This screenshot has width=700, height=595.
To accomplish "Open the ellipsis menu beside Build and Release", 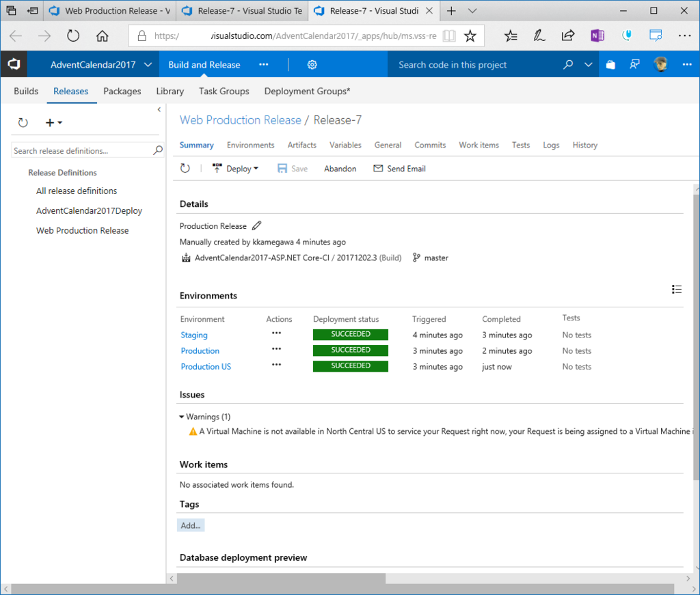I will click(264, 65).
